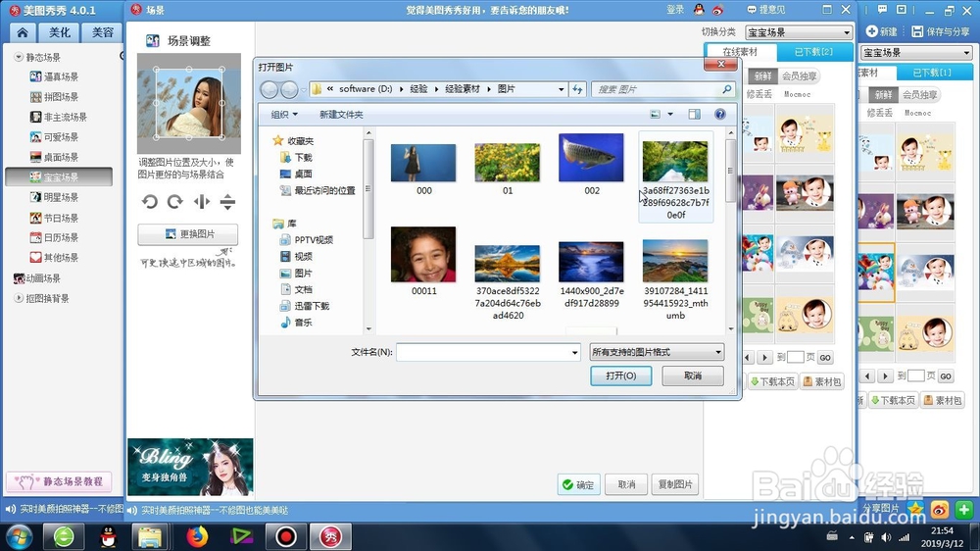The height and width of the screenshot is (551, 980).
Task: Switch to 在线素材 tab
Action: point(740,52)
